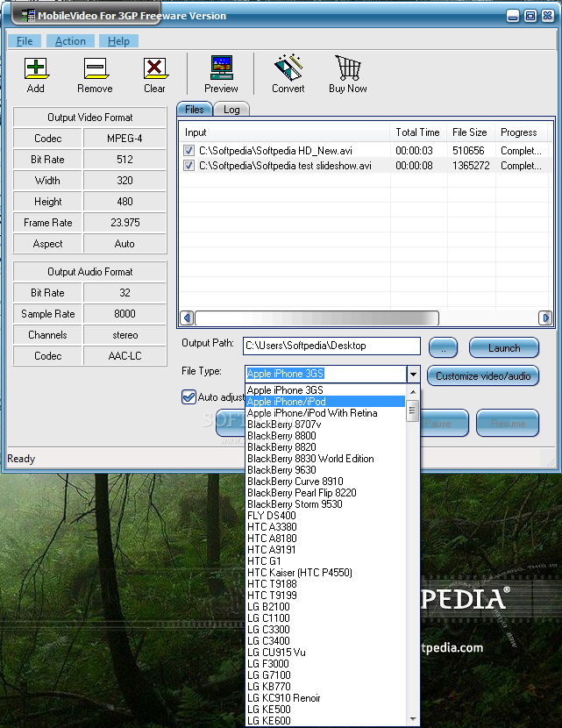Click Height value 480
Screen dimensions: 562x728
124,202
